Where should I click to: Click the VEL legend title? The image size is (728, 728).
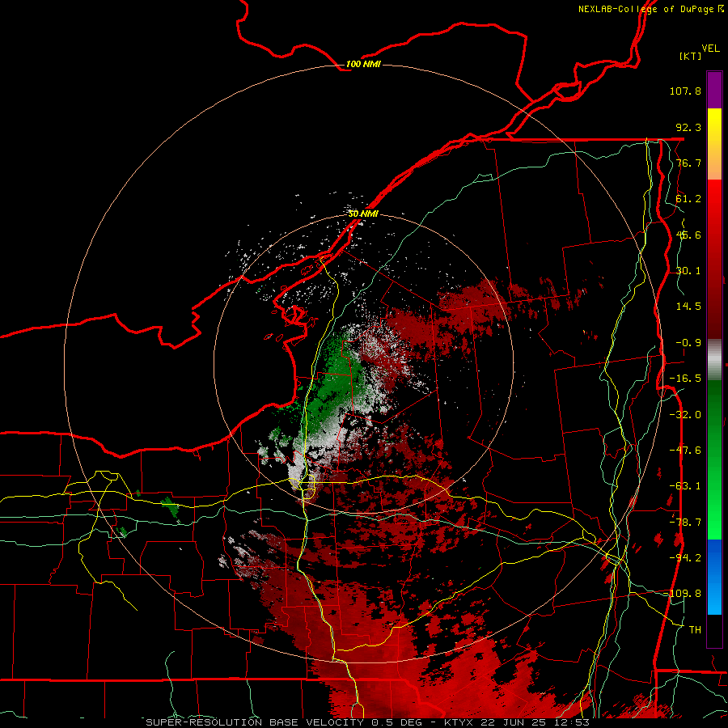pos(710,49)
